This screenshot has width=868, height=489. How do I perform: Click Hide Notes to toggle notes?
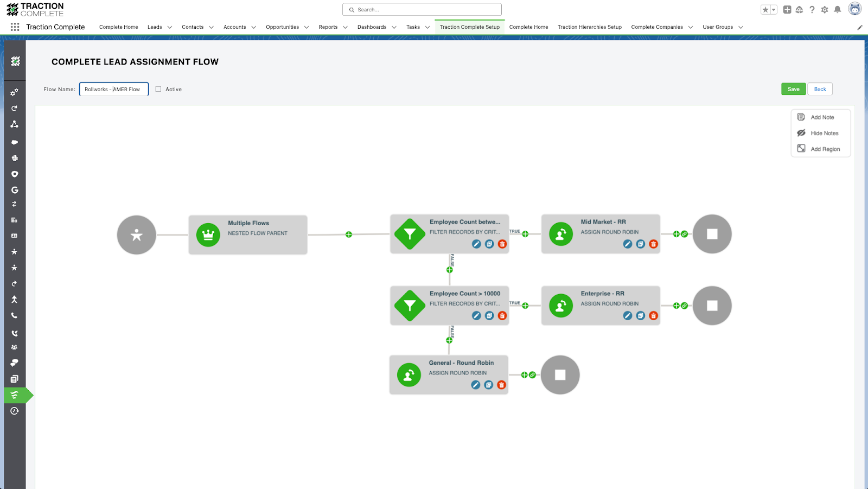(824, 133)
